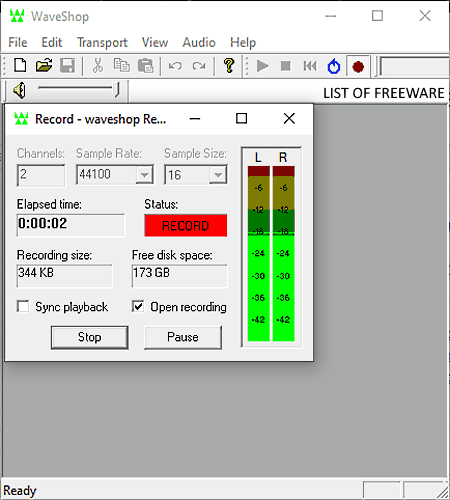
Task: Maximize the Record dialog window
Action: pos(242,119)
